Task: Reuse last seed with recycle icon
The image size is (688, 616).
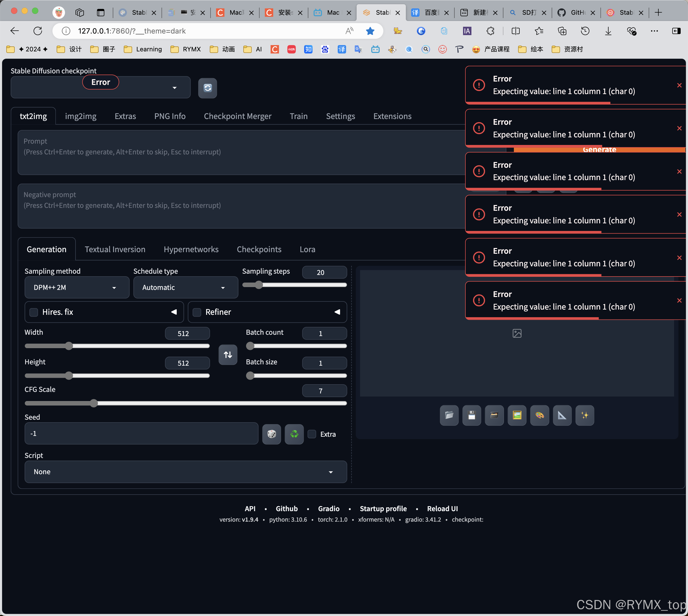Action: [x=294, y=434]
